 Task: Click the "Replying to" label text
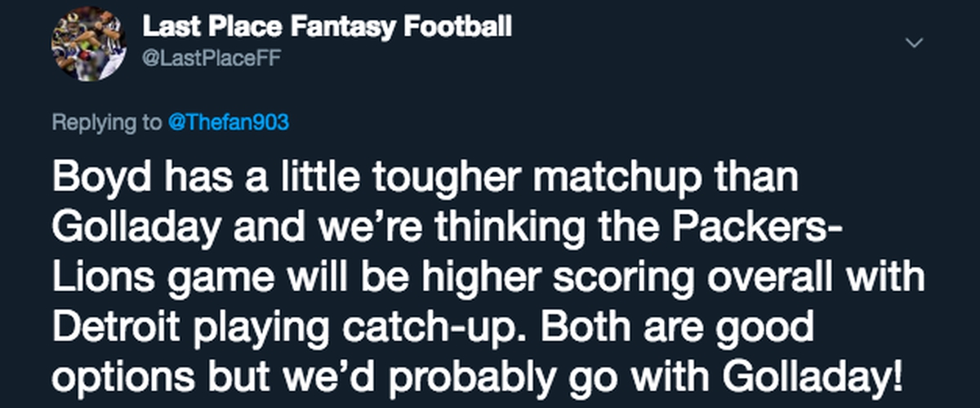point(107,123)
